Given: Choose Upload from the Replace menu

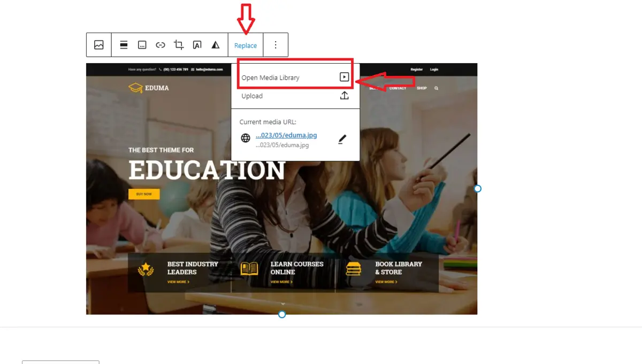Looking at the screenshot, I should 251,96.
